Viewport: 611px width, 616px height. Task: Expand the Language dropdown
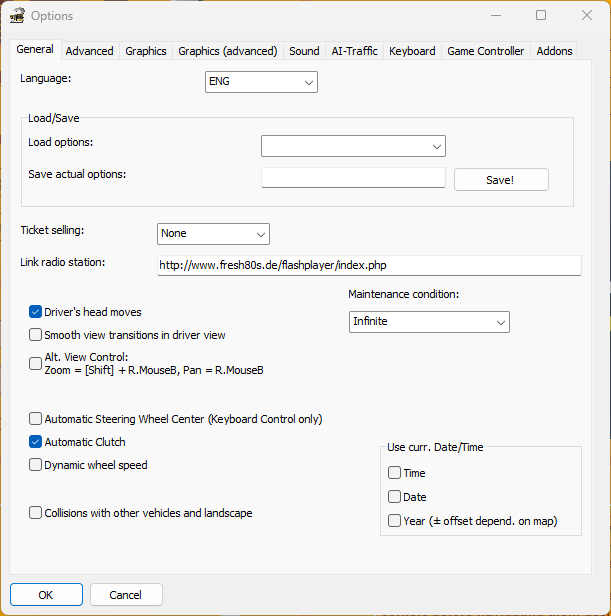(261, 82)
